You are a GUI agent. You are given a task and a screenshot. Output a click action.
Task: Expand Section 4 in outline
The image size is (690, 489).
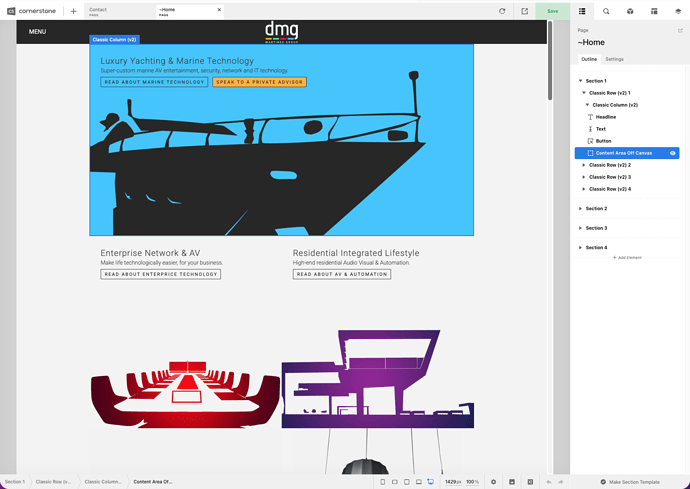(x=580, y=247)
